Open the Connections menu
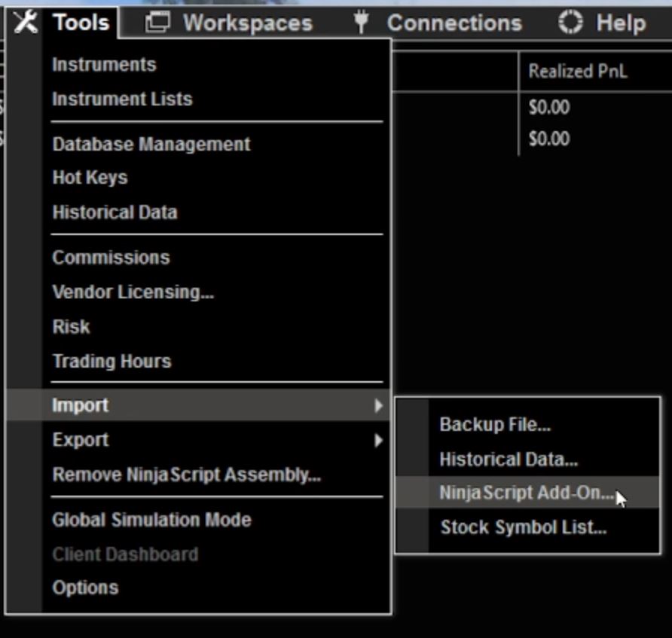Viewport: 672px width, 638px height. [453, 22]
